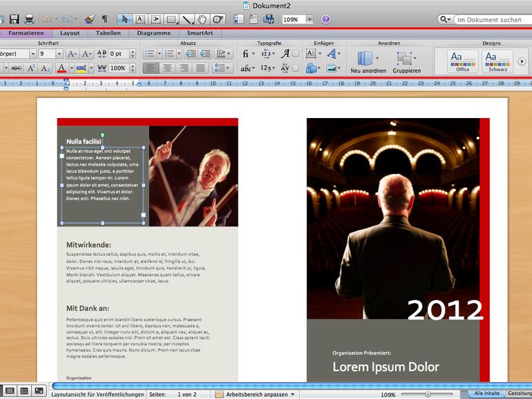Justify the paragraph text
Image resolution: width=532 pixels, height=399 pixels.
pos(200,68)
